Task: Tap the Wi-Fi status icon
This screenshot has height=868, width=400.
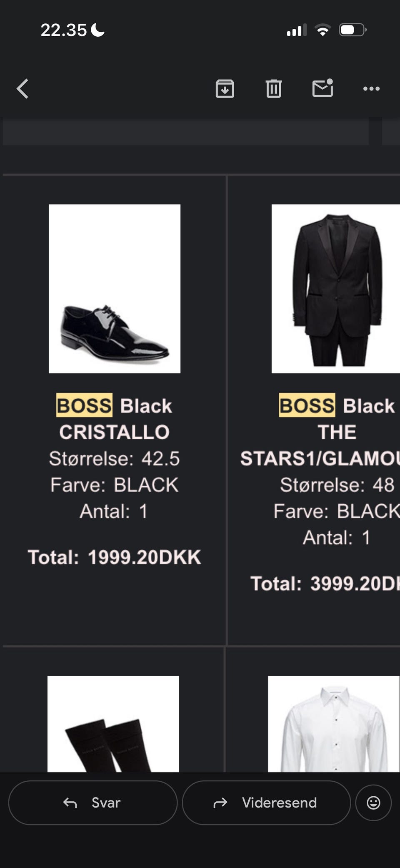Action: click(x=322, y=30)
